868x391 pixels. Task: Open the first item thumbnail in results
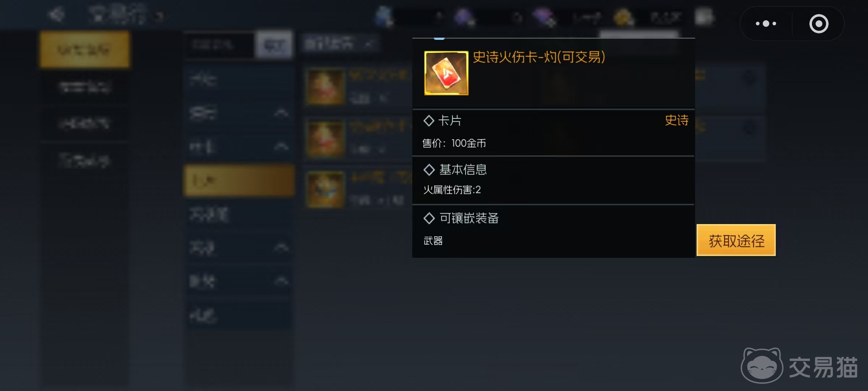click(x=325, y=87)
